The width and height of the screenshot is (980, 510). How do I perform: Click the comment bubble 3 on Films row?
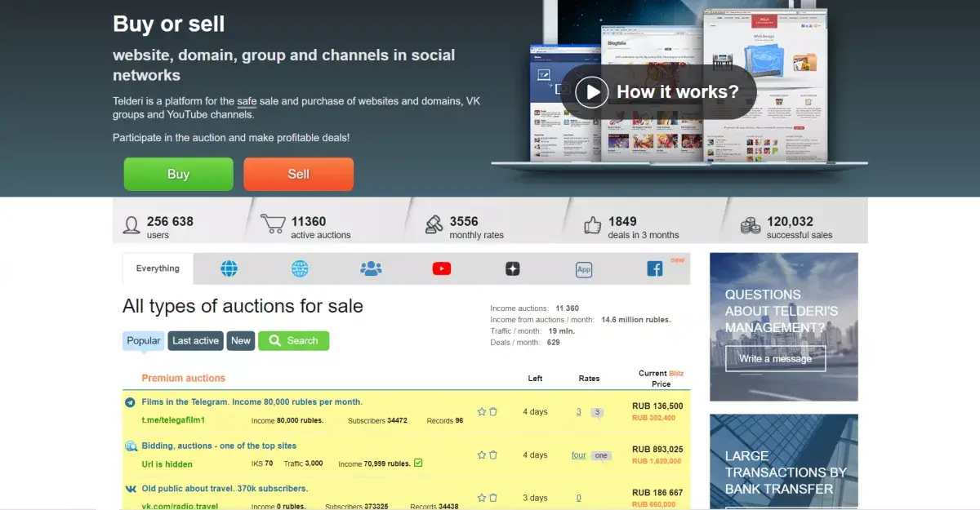click(597, 413)
